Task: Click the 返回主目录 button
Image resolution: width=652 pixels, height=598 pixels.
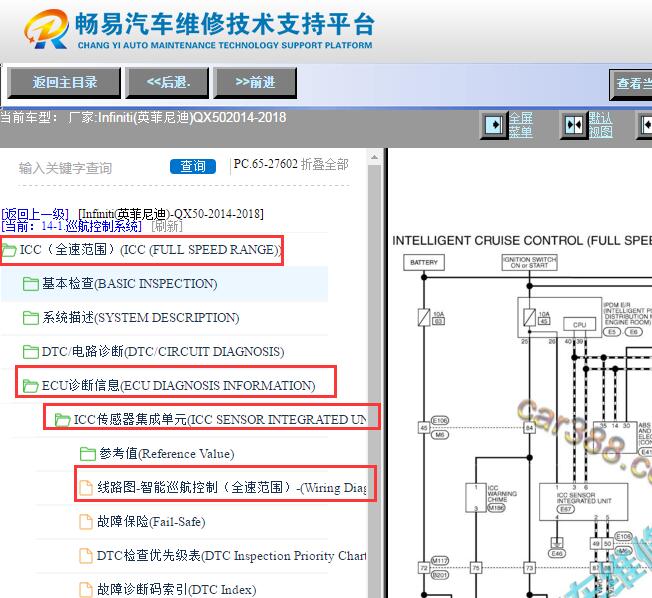Action: pos(64,83)
